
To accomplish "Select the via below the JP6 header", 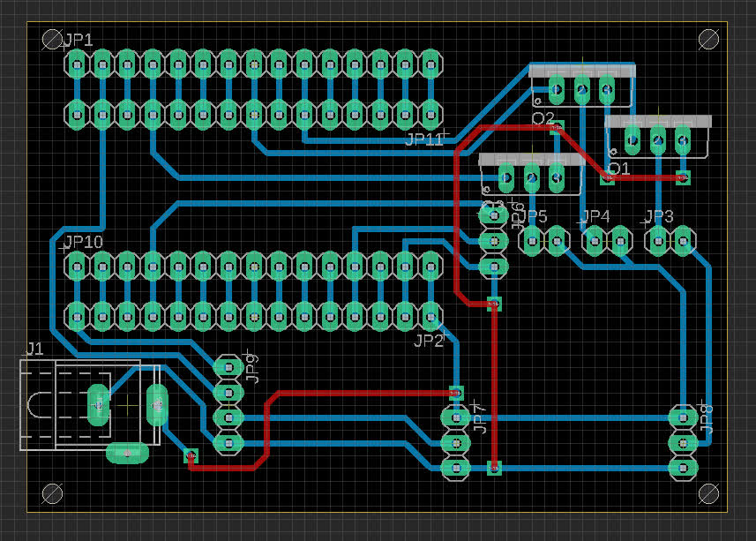I will 494,304.
